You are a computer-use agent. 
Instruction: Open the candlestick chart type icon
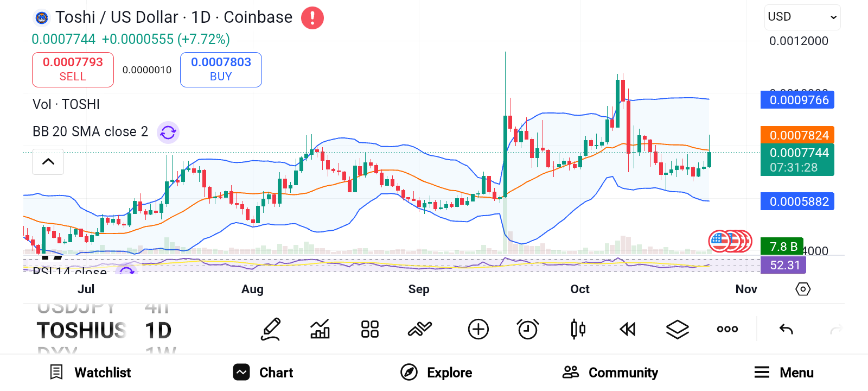(578, 329)
